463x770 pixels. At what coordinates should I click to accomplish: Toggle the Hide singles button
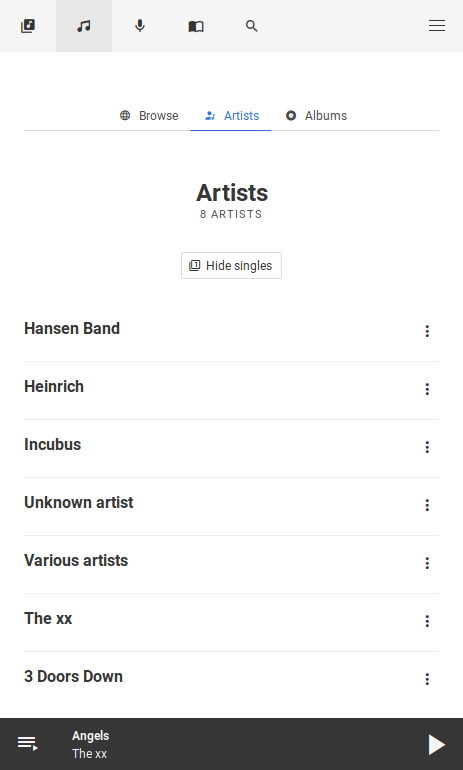click(x=231, y=266)
